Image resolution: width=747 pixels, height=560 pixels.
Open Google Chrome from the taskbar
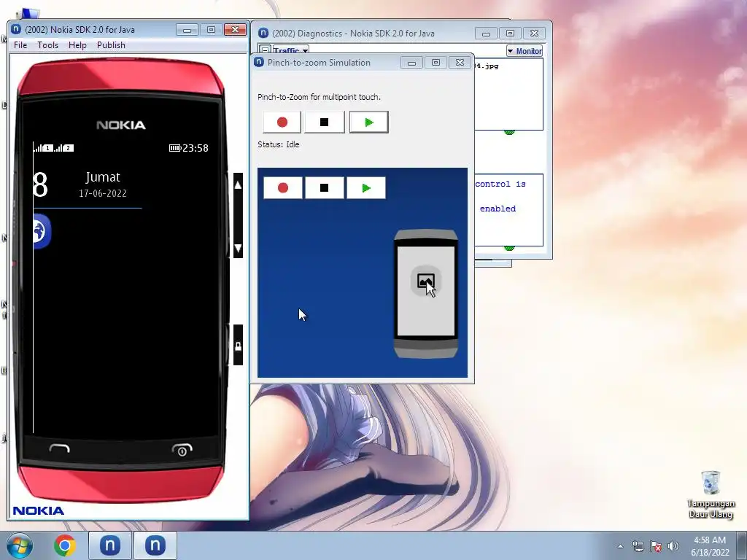(x=64, y=545)
